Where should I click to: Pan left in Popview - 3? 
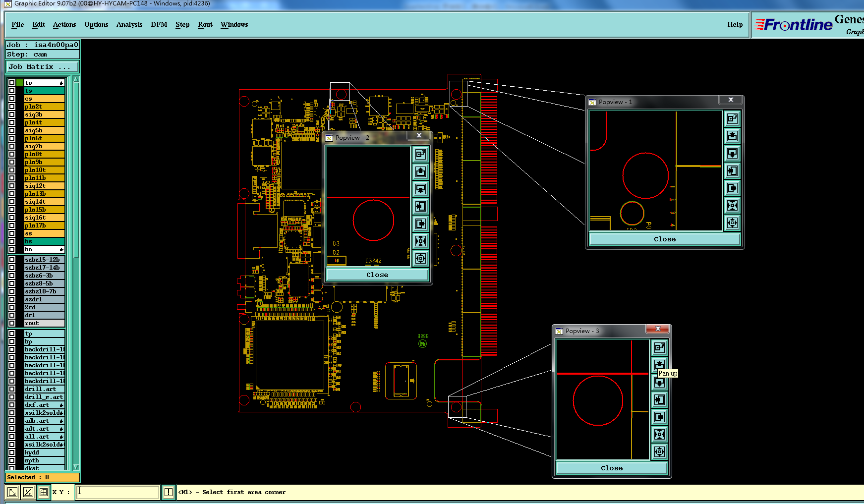coord(659,399)
